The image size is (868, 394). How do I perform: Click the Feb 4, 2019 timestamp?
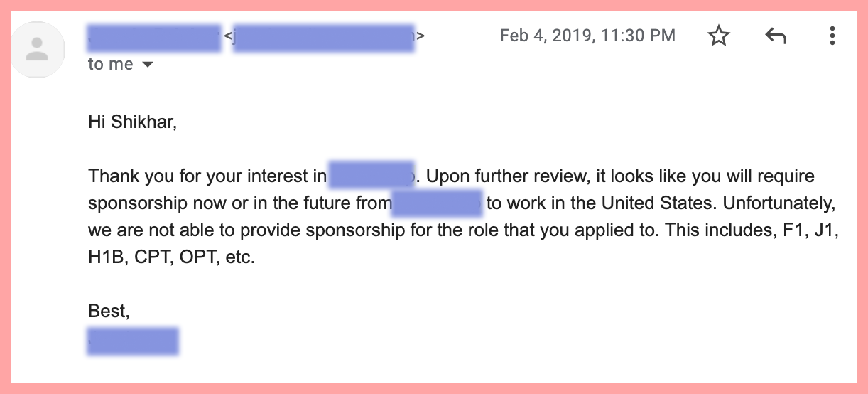coord(587,35)
